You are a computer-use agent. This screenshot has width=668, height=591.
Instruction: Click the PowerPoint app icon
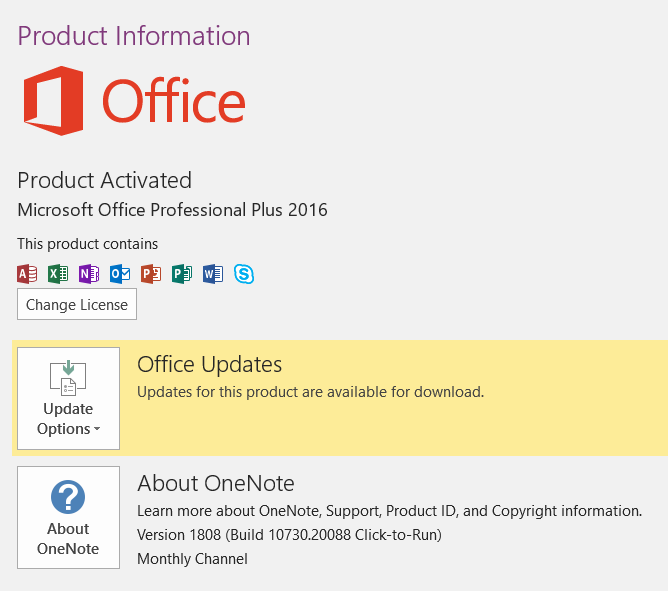(151, 274)
